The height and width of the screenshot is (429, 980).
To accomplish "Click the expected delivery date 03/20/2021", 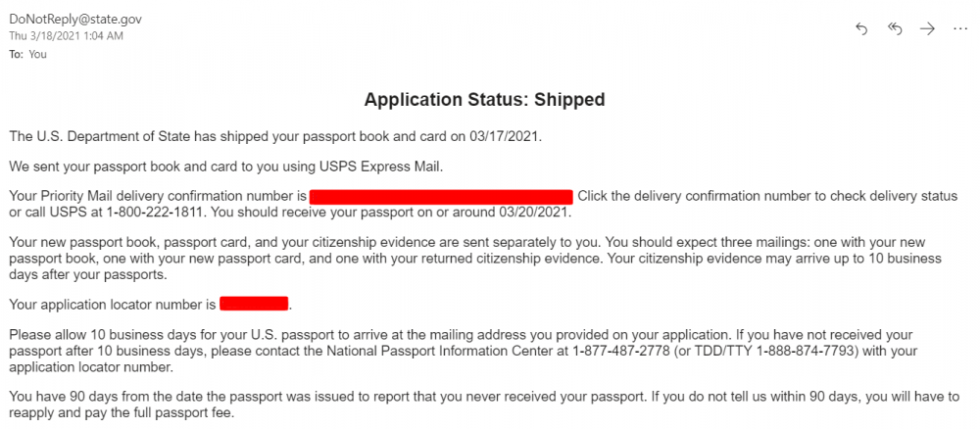I will coord(534,213).
